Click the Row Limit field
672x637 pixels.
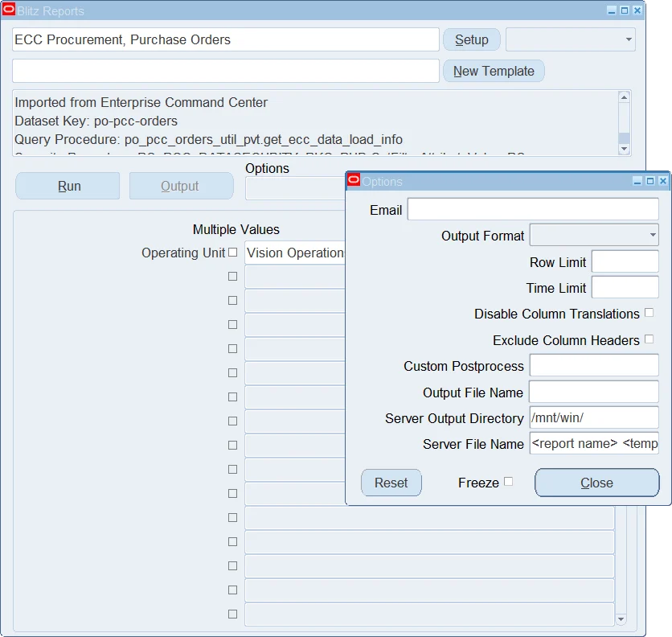[x=625, y=261]
